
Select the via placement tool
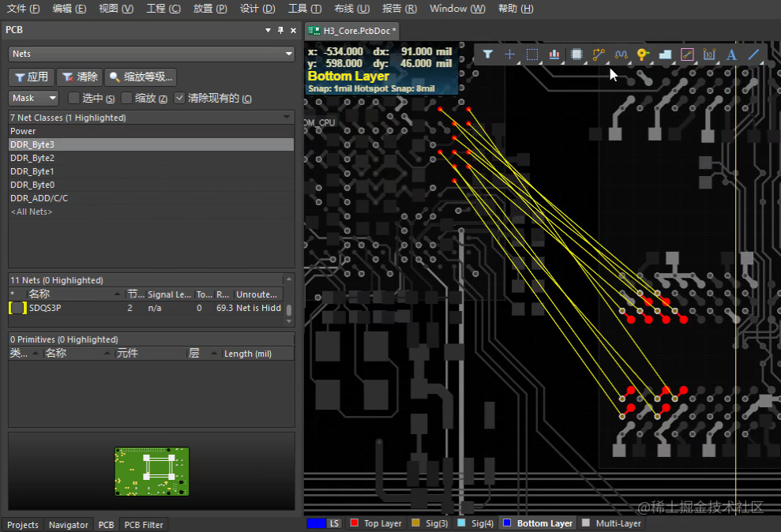(642, 54)
